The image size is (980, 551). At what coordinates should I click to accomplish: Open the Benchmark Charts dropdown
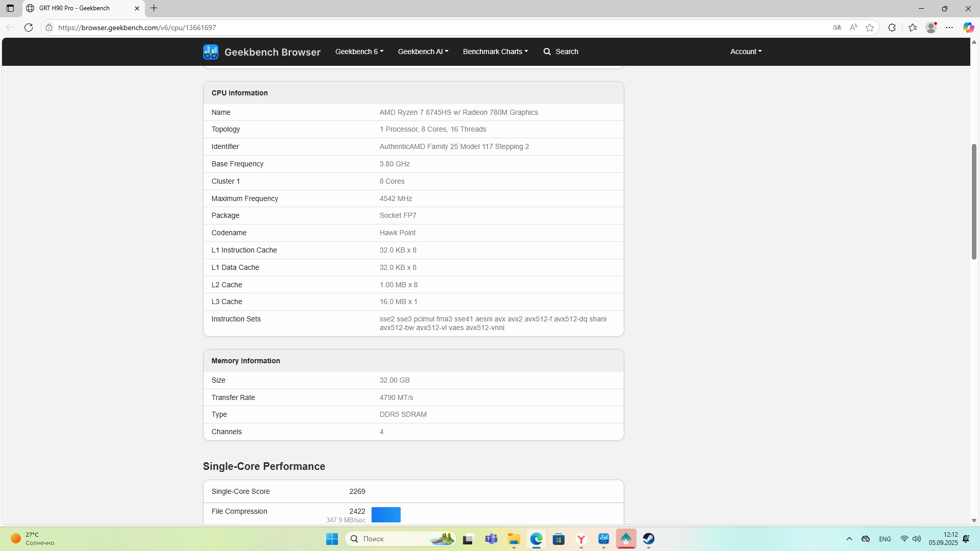pyautogui.click(x=495, y=52)
